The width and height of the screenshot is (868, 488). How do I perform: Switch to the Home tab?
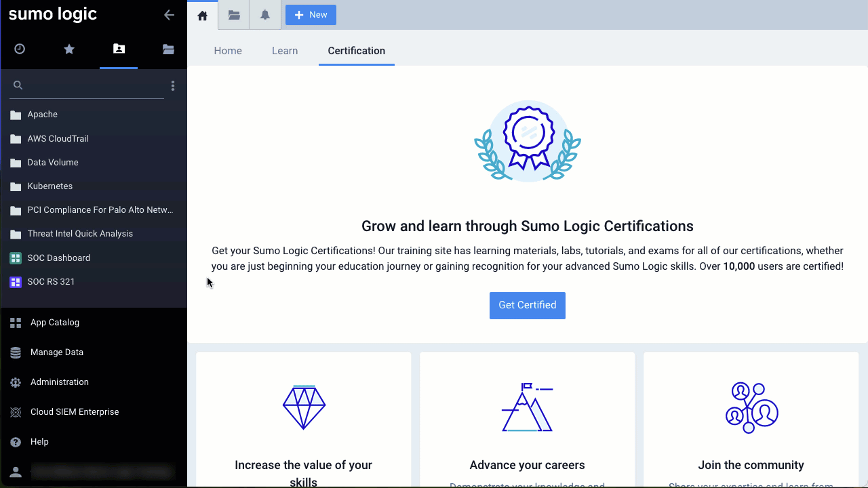click(x=228, y=50)
